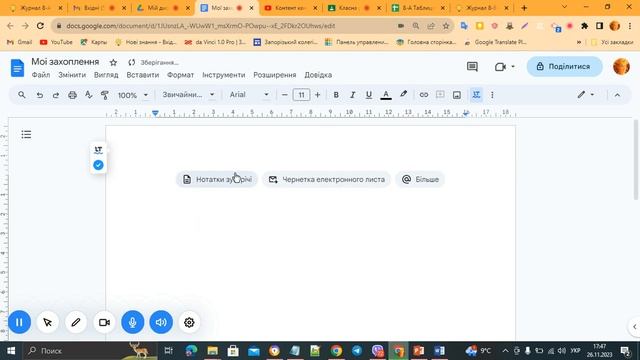Open the Довідка menu
Screen dimensions: 640x360
(x=318, y=75)
